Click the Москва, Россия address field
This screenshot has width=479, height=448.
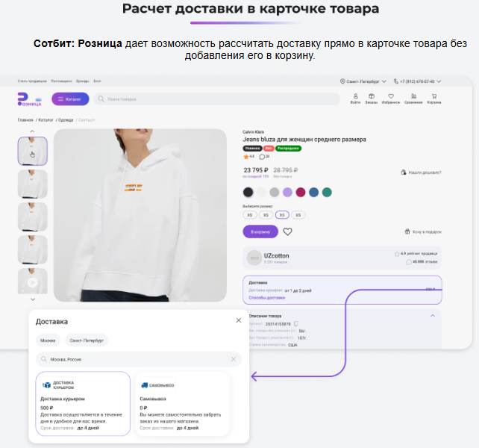pos(139,359)
